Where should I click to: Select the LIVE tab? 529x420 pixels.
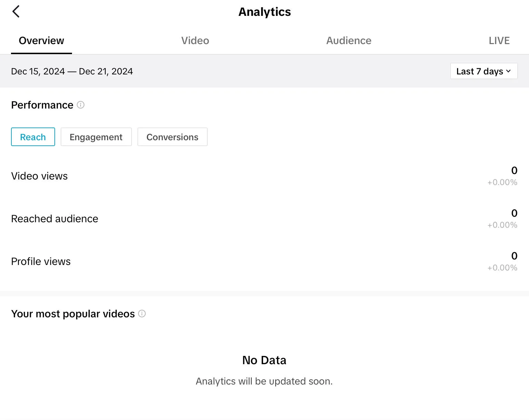click(499, 41)
